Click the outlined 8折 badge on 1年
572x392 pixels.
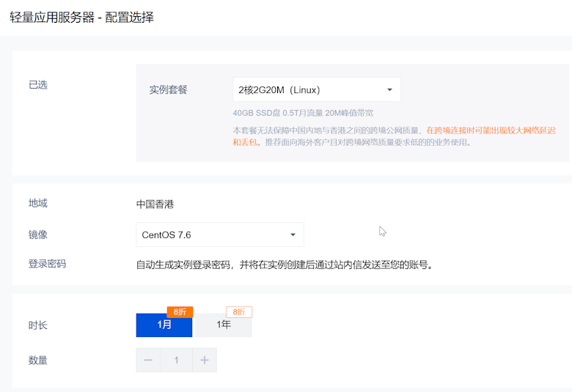click(239, 312)
